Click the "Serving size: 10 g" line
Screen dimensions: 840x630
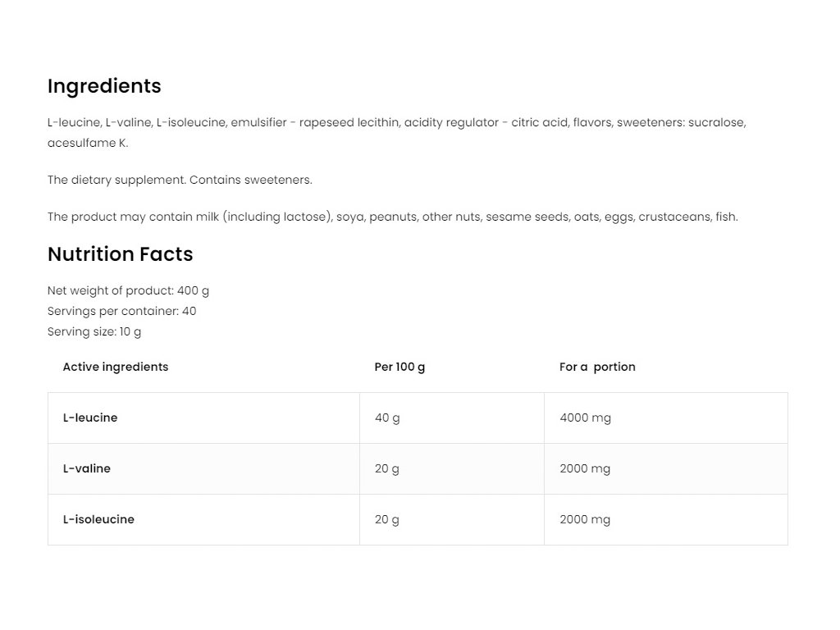click(x=94, y=332)
